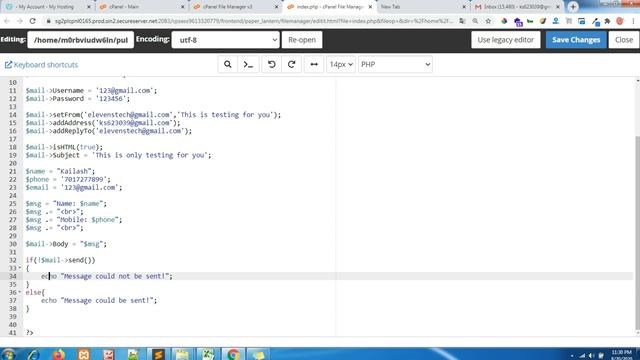Screen dimensions: 640x360
Task: Open the go-to-line terminal icon
Action: pos(248,64)
